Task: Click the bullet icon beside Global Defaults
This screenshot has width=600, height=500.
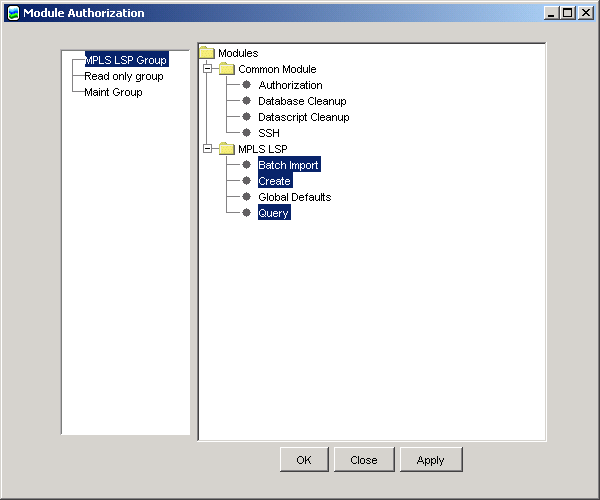Action: [x=246, y=197]
